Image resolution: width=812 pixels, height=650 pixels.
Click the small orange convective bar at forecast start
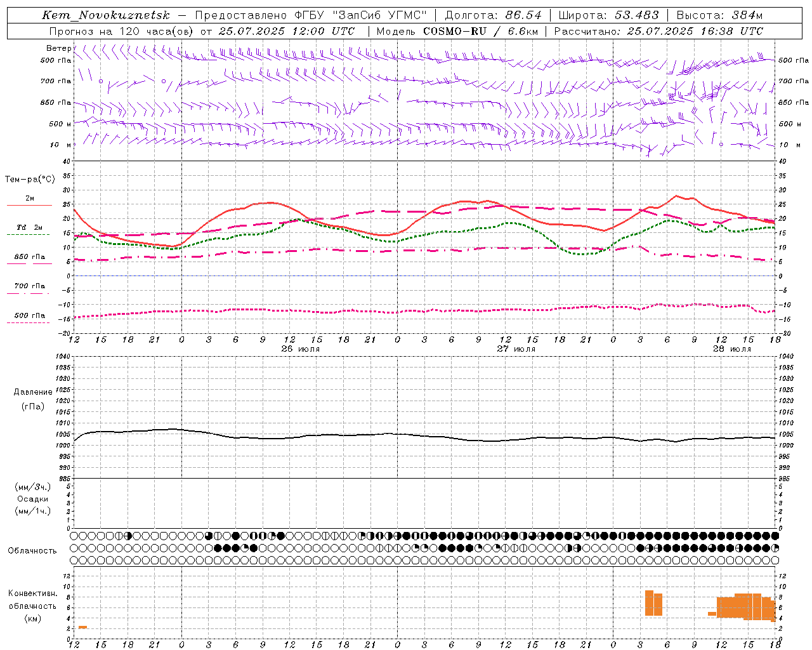pyautogui.click(x=82, y=627)
